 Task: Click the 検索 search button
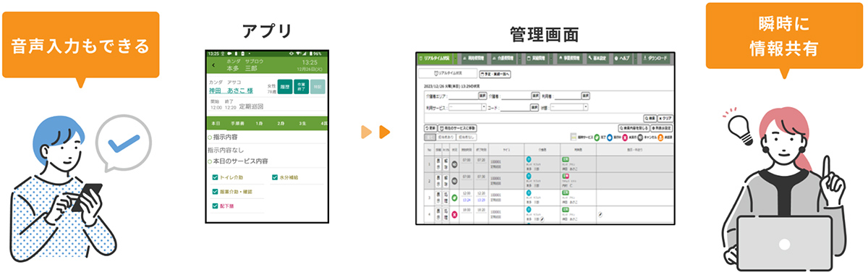tap(650, 118)
